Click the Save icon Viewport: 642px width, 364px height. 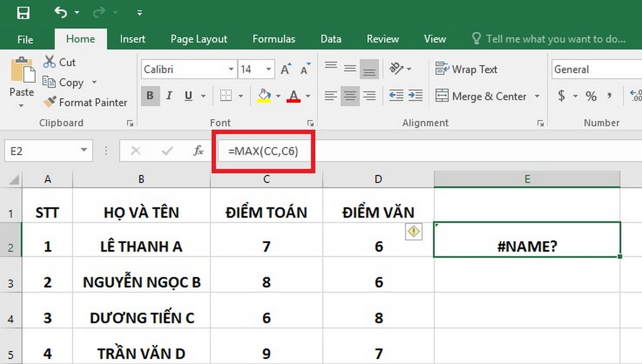coord(24,12)
